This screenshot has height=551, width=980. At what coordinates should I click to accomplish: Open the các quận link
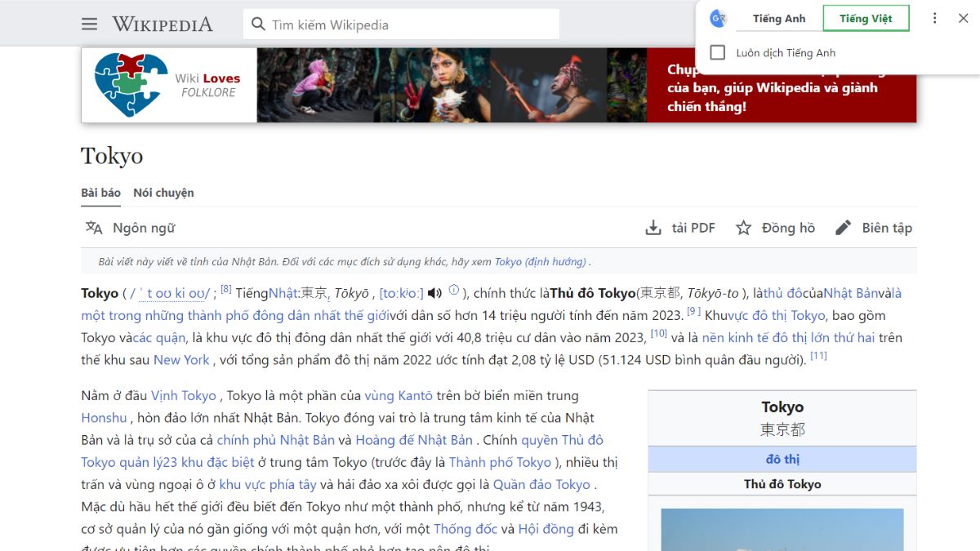pos(159,337)
